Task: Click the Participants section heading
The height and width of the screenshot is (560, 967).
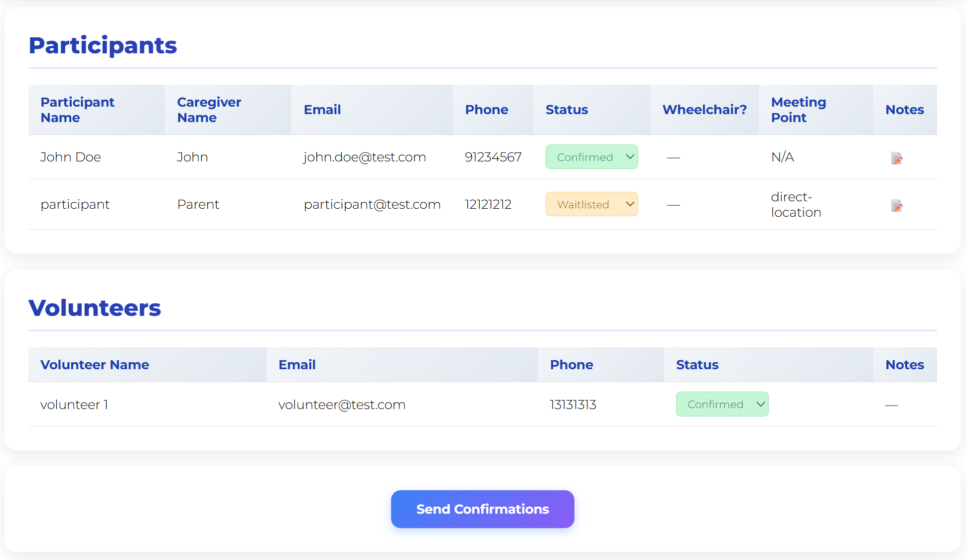Action: pyautogui.click(x=103, y=45)
